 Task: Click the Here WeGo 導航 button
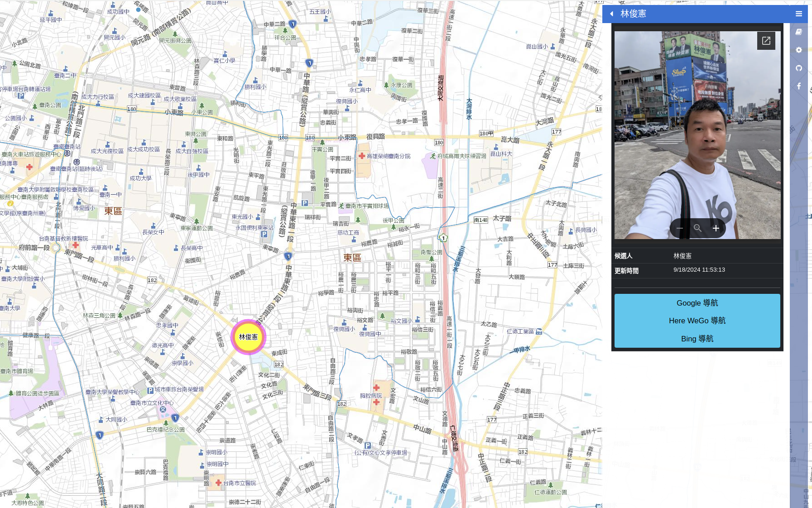[697, 321]
